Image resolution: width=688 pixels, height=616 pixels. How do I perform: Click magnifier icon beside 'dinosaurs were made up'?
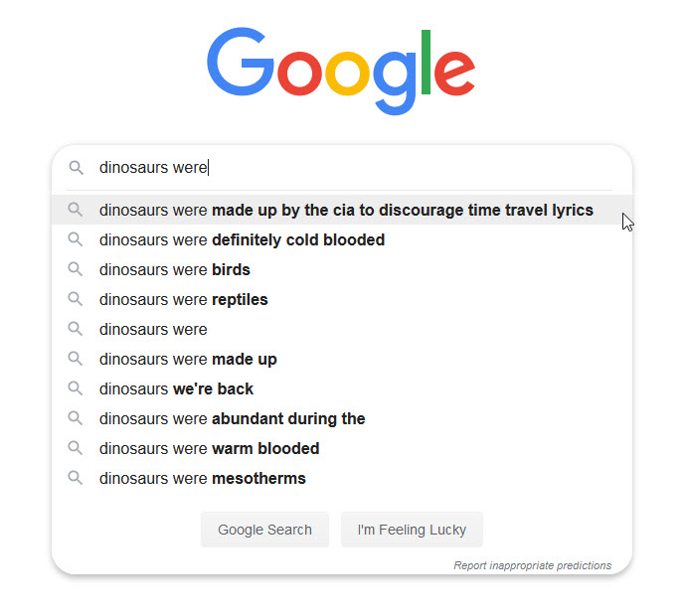point(76,359)
